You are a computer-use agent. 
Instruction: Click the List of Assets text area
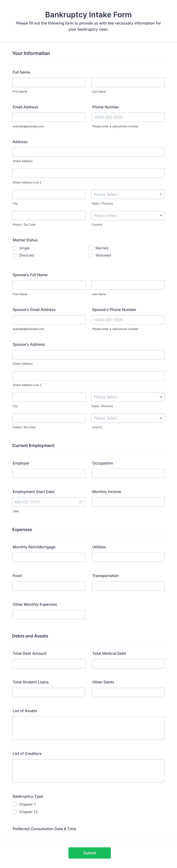click(x=88, y=728)
